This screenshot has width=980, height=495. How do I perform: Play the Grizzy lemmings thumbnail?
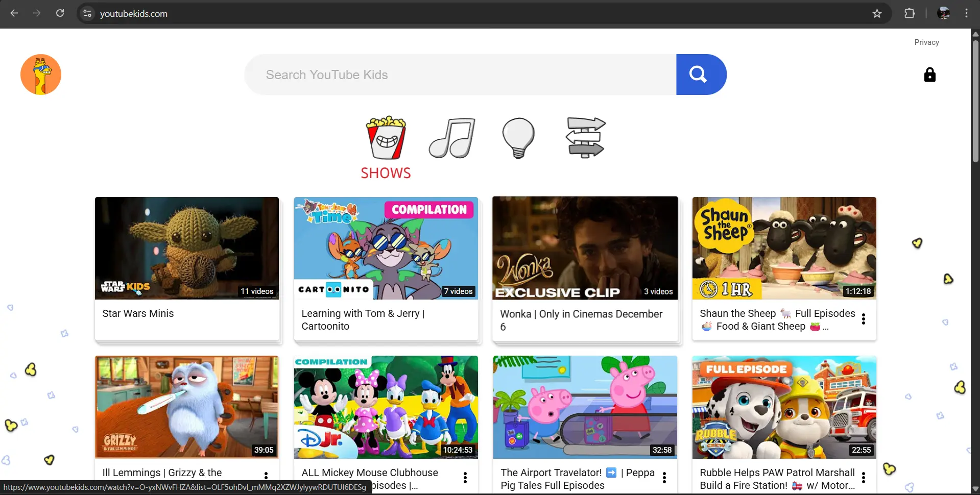tap(187, 407)
